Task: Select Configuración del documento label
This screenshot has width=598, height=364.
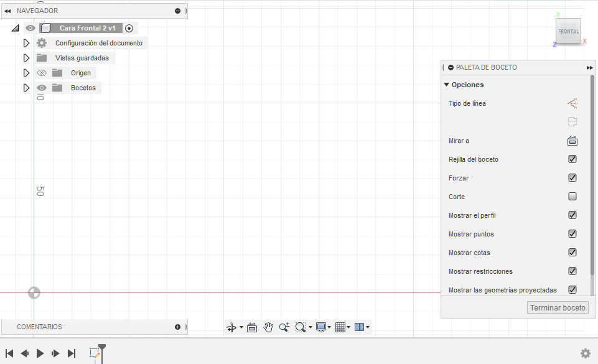Action: point(99,43)
